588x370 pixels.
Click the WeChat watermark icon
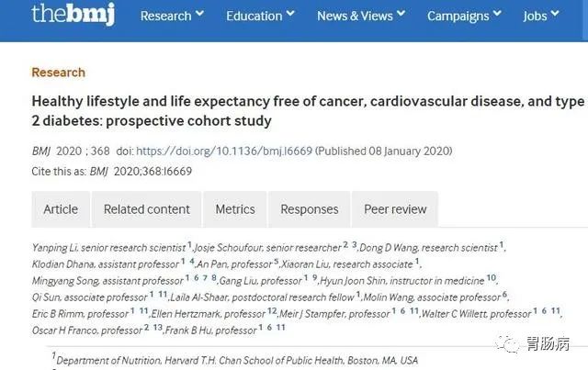pos(507,343)
